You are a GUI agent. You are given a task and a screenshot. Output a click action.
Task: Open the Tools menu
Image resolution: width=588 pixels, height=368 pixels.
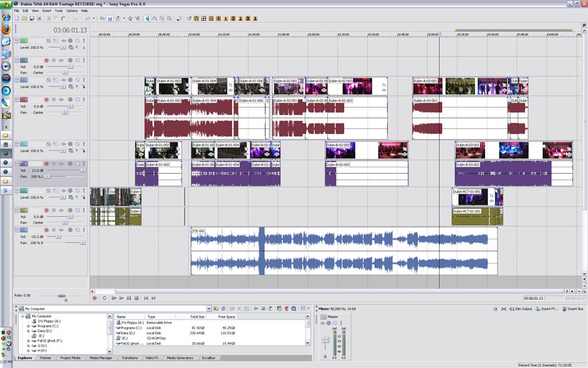[58, 11]
